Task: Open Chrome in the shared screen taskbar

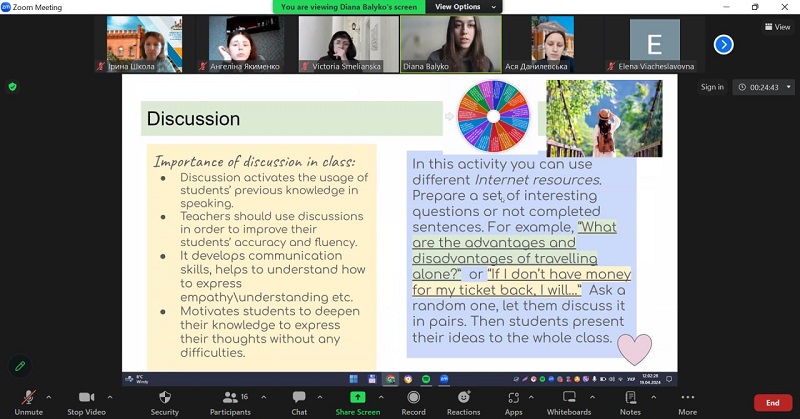Action: 390,379
